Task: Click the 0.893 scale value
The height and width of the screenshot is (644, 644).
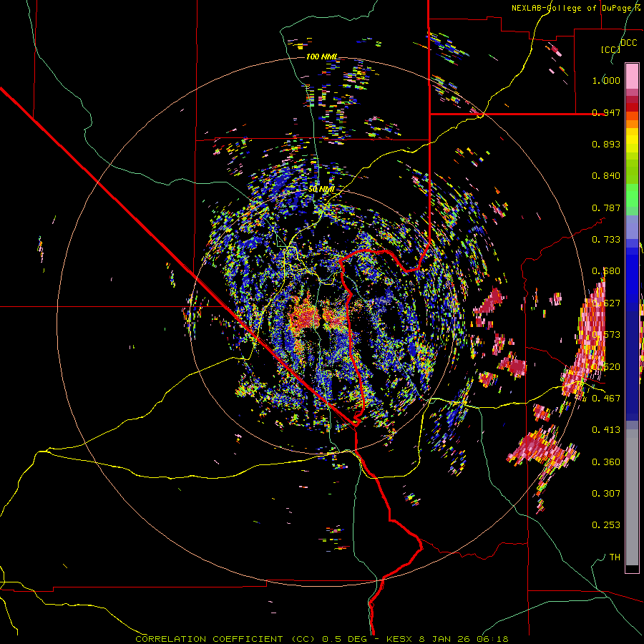Action: (606, 144)
